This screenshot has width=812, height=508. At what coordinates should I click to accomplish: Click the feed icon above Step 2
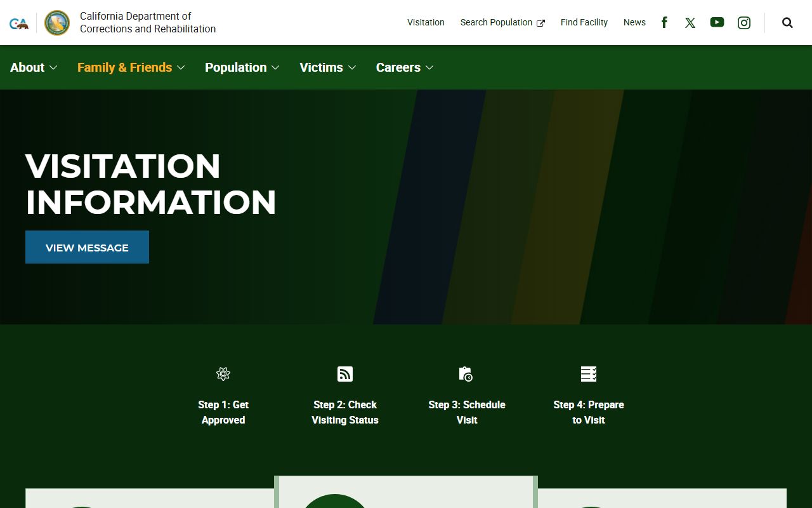[x=345, y=374]
